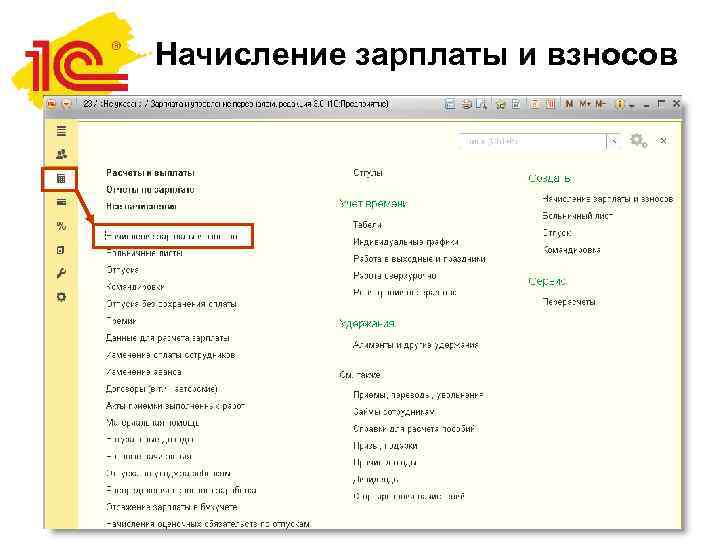This screenshot has height=540, width=720.
Task: Create Больничный лист under Создать
Action: point(578,216)
